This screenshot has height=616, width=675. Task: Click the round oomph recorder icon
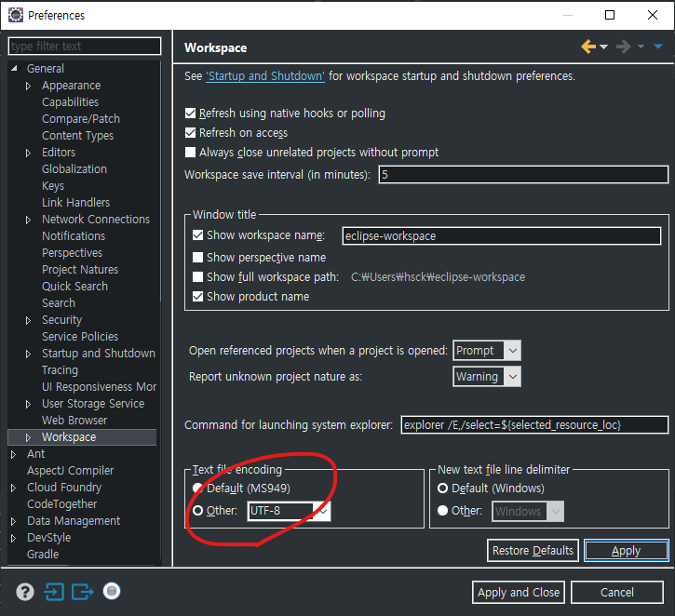[112, 591]
